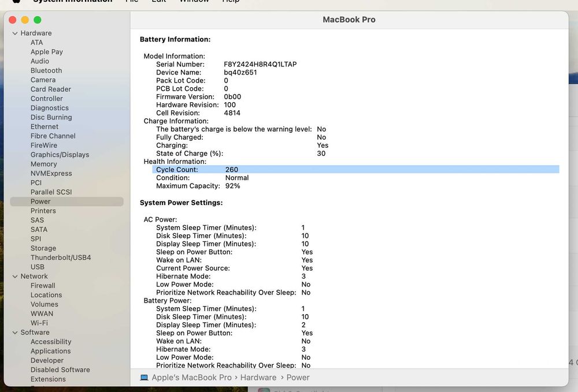Select Apple Pay in the sidebar
Viewport: 578px width, 392px height.
[46, 52]
